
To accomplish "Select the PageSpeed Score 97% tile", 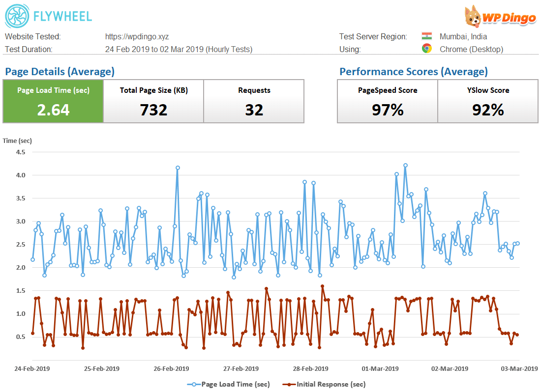I will [388, 101].
